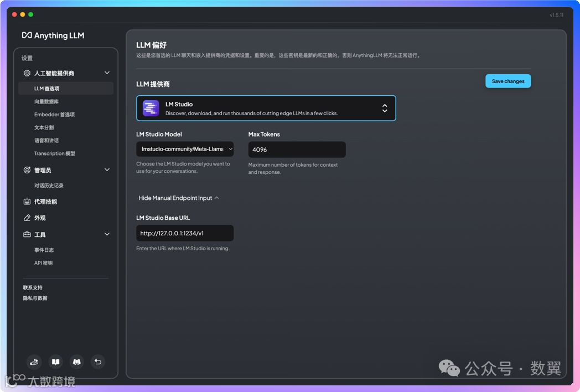Viewport: 580px width, 392px height.
Task: Open the 联系支持 link
Action: coord(33,287)
